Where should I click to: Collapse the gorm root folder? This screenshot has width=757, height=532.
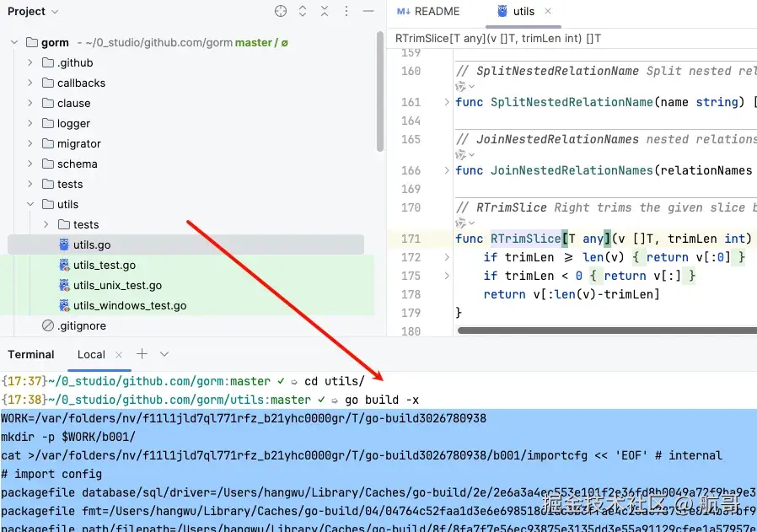(x=14, y=42)
